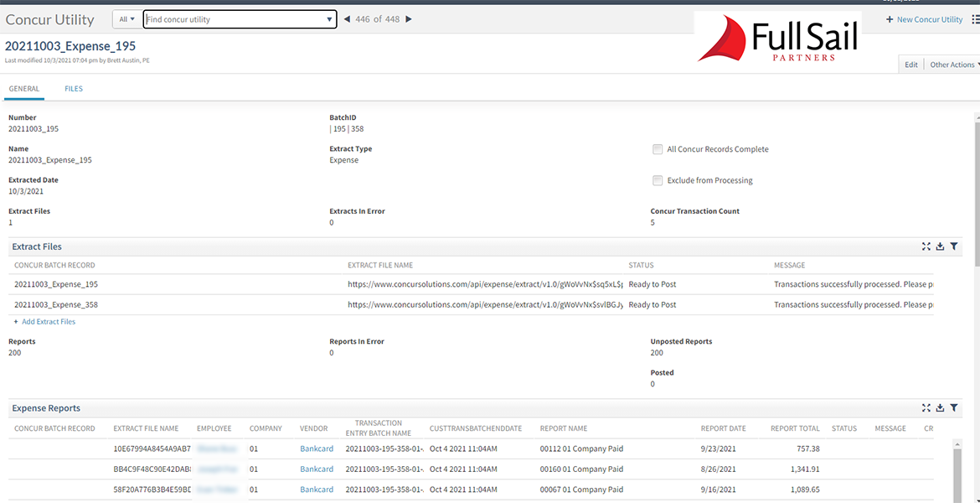
Task: Filter the Extract Files grid
Action: click(954, 246)
